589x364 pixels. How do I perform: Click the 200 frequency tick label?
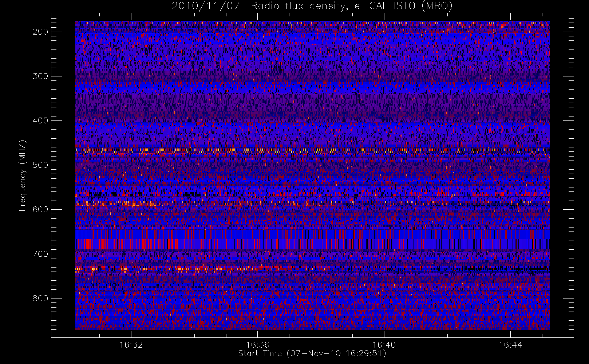tap(40, 32)
